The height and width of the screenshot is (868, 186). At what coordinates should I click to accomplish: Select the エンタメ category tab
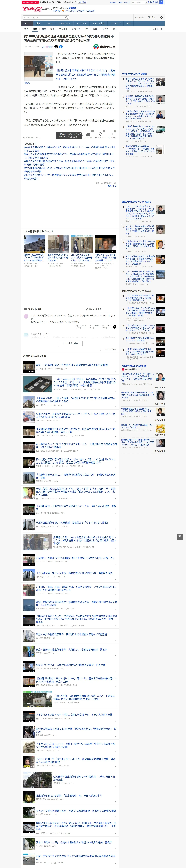pyautogui.click(x=63, y=29)
